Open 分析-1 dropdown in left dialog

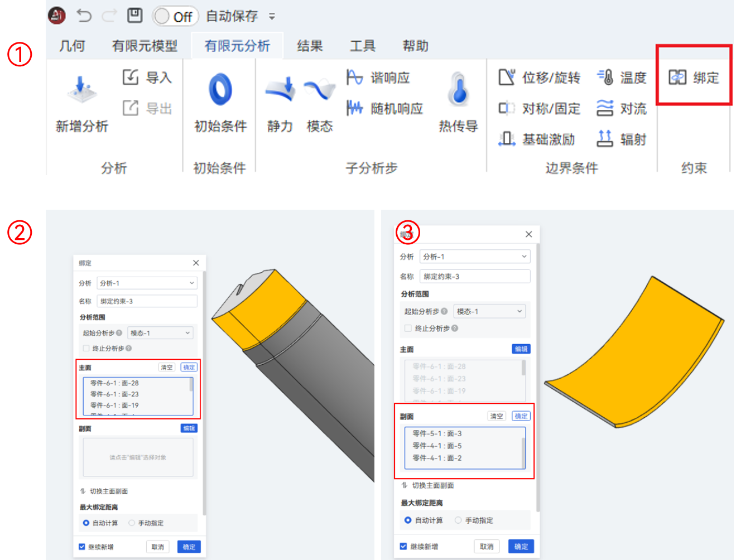click(x=147, y=283)
